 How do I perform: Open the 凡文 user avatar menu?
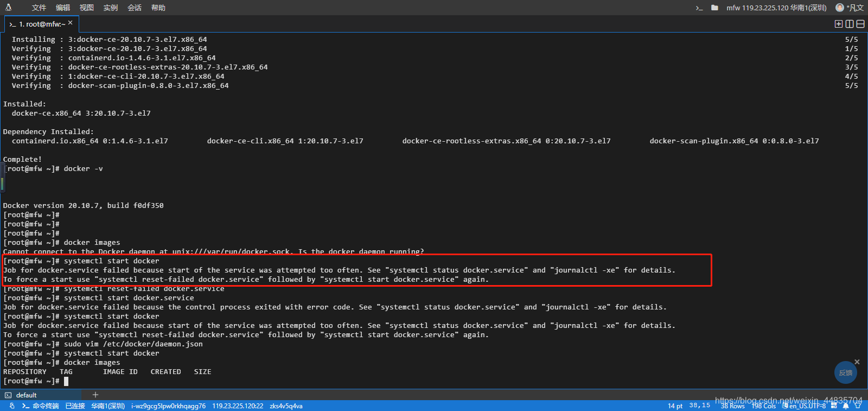850,8
